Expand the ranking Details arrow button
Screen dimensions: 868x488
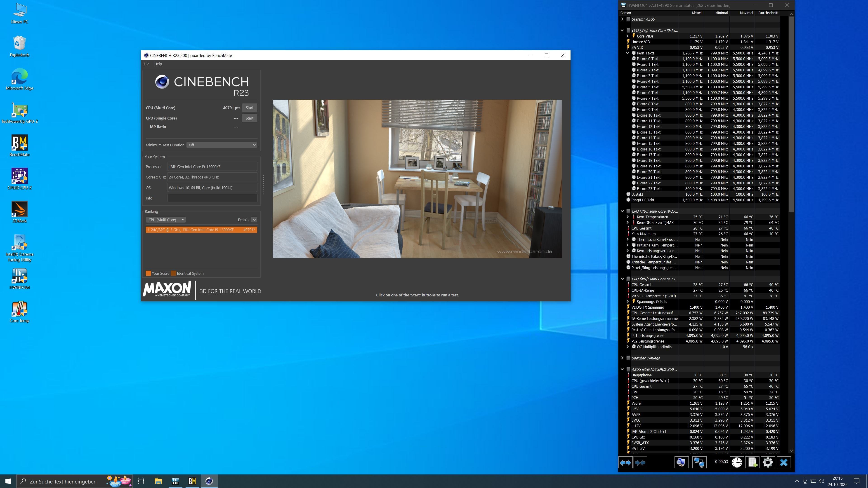(254, 220)
